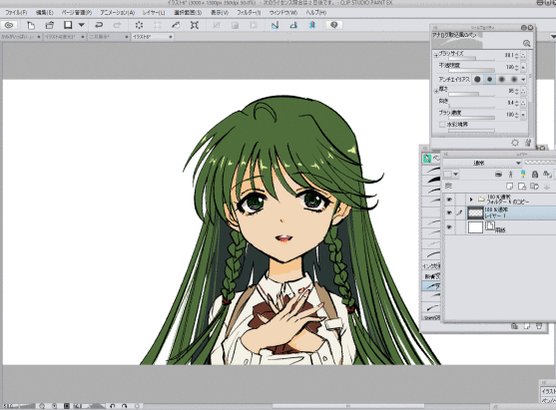Viewport: 556px width, 410px height.
Task: Select the third (middle) アンチエイリアス option
Action: (502, 79)
